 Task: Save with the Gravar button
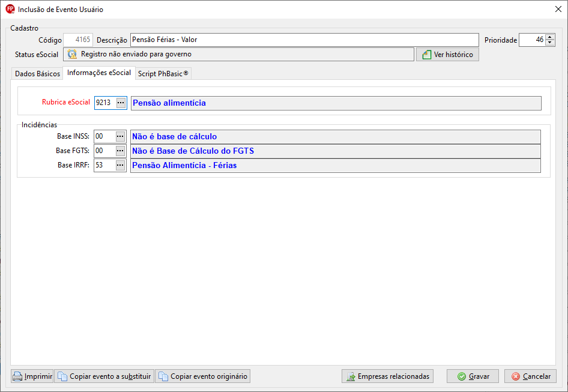coord(473,376)
